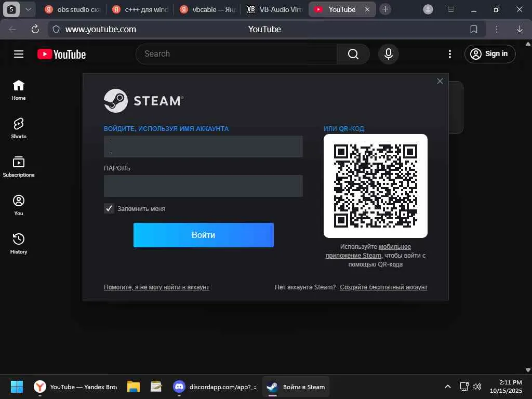Open the Windows Start menu
Image resolution: width=532 pixels, height=399 pixels.
17,387
